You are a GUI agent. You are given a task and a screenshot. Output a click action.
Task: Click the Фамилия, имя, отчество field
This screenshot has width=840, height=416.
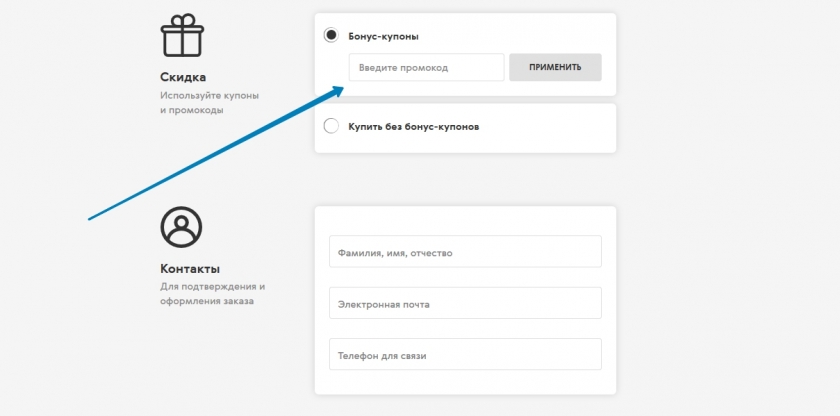464,252
